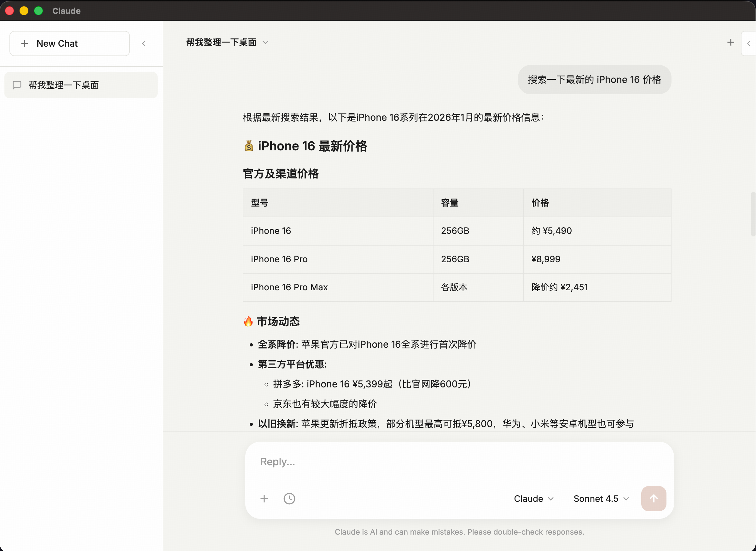Open the Claude agent dropdown
This screenshot has width=756, height=551.
pos(533,498)
